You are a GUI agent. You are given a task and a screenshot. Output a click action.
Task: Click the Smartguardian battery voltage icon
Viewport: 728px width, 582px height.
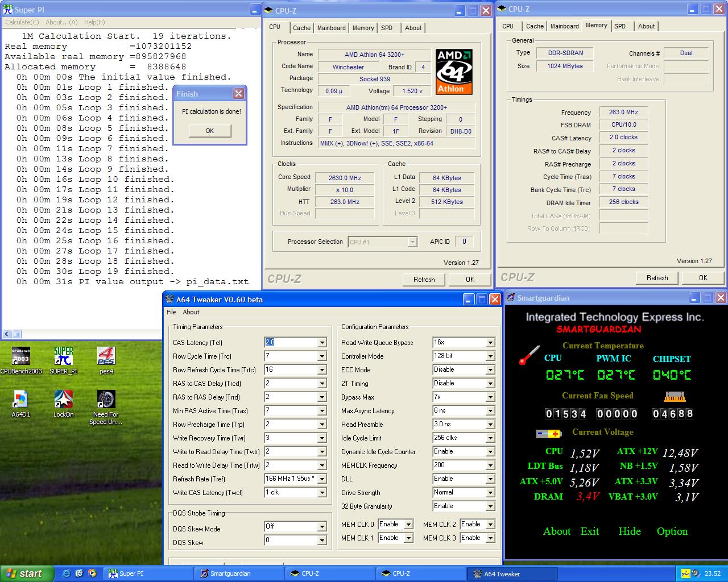click(x=549, y=434)
